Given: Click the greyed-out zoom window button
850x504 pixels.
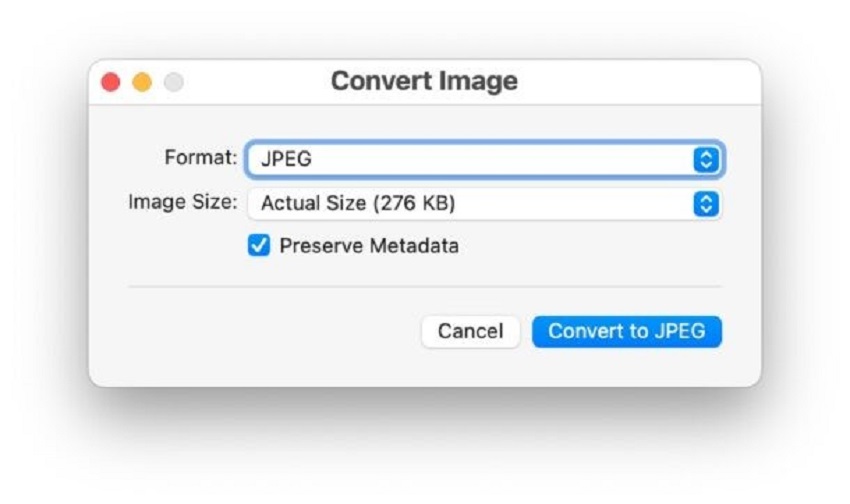Looking at the screenshot, I should point(174,82).
